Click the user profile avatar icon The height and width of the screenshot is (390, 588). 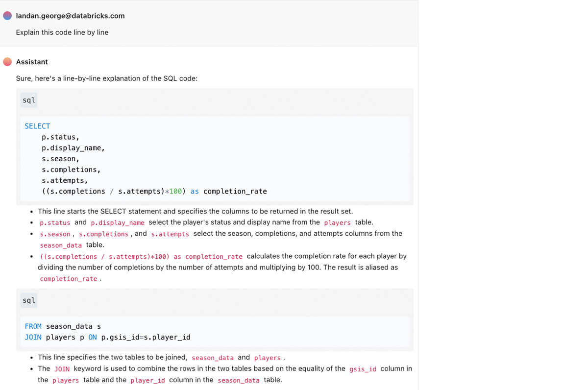coord(7,16)
